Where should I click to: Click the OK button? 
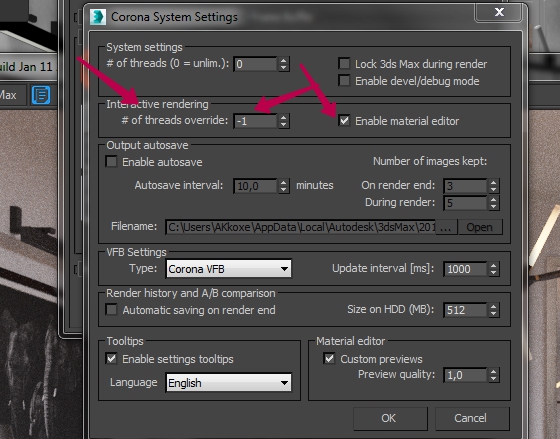[390, 418]
